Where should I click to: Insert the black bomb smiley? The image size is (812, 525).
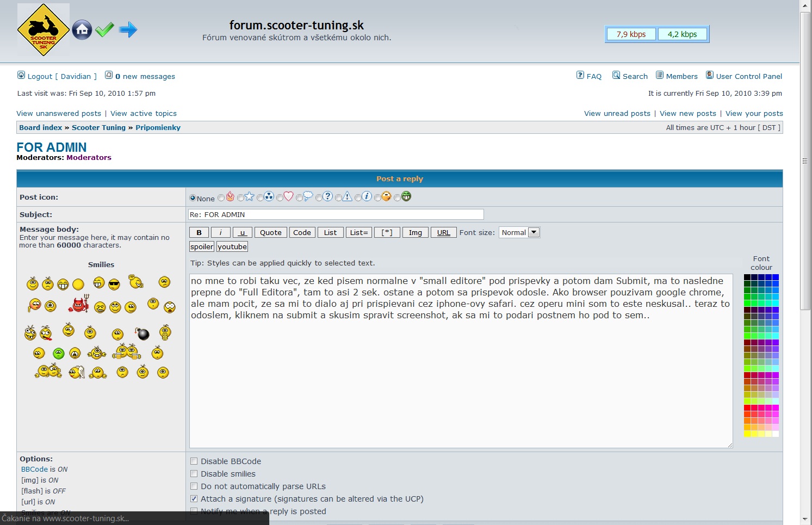(x=142, y=333)
